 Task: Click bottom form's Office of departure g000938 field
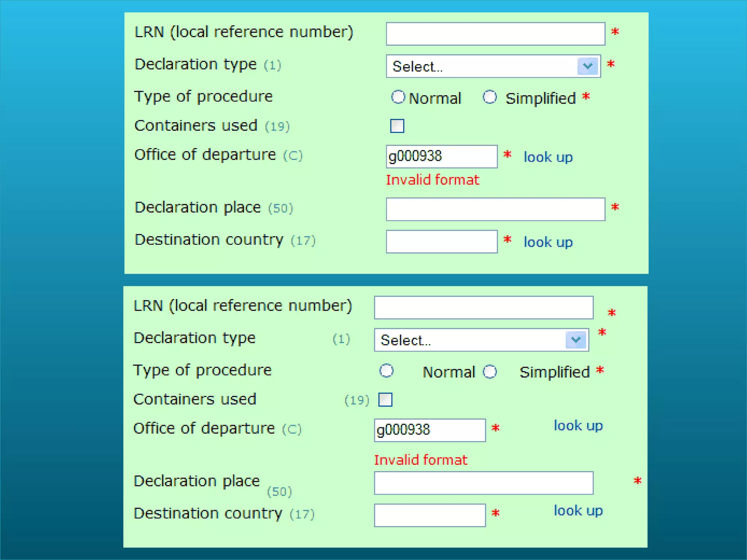(x=429, y=430)
